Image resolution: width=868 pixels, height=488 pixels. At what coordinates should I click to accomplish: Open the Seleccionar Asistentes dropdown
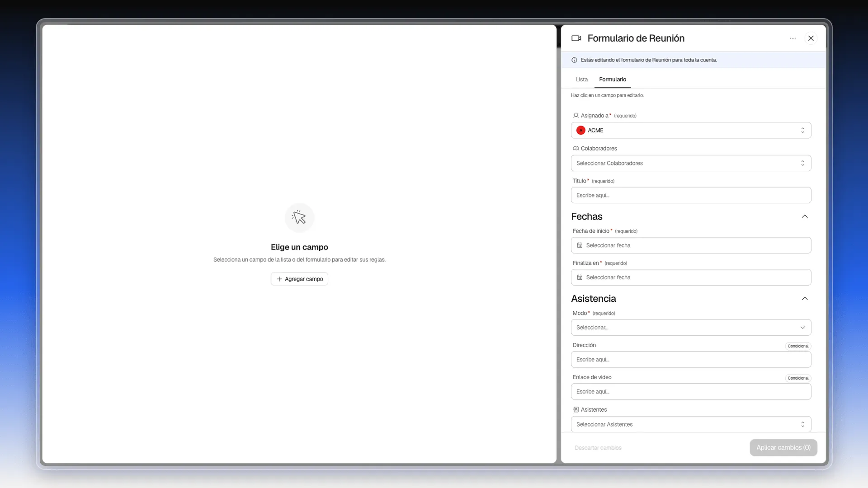(x=691, y=424)
